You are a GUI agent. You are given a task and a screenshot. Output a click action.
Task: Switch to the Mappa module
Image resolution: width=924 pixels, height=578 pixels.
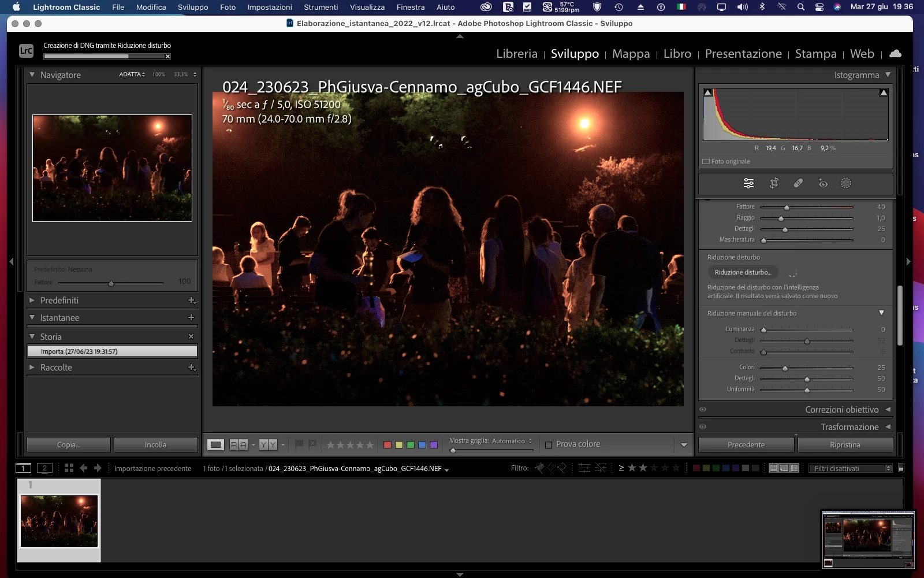631,54
